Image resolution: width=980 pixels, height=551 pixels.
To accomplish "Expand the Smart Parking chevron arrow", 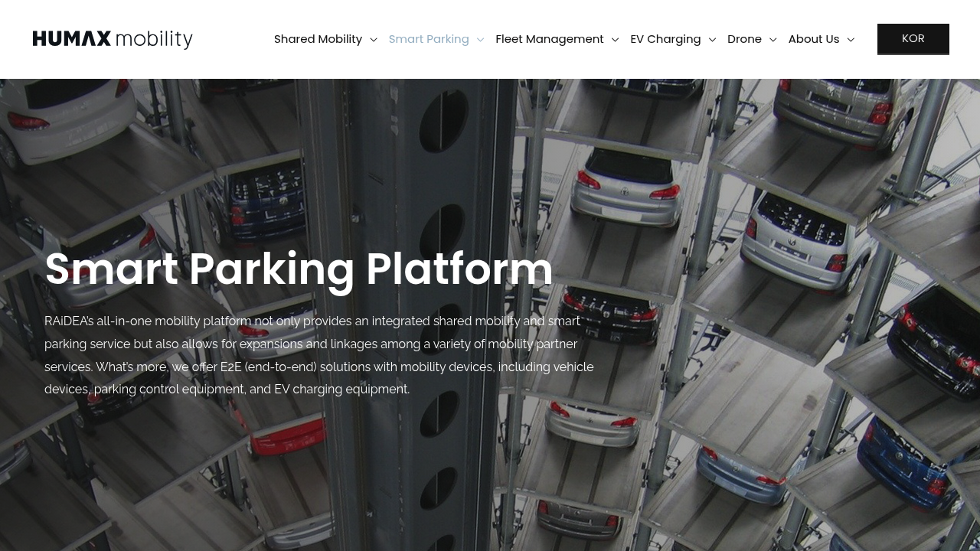I will (480, 40).
